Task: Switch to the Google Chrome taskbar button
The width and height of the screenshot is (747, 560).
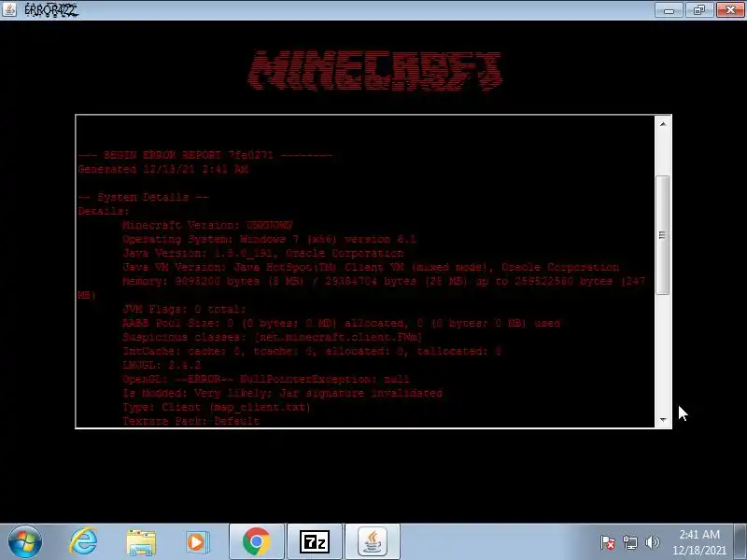Action: [256, 541]
